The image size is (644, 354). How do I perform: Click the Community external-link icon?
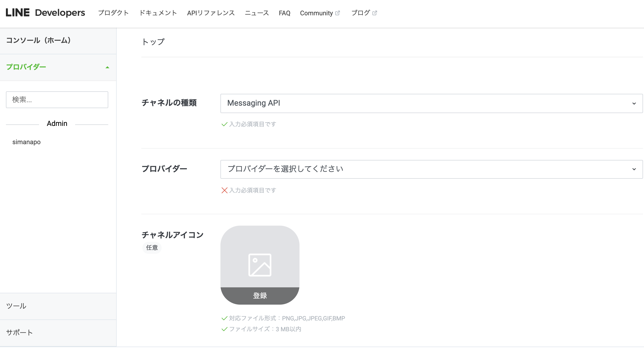click(337, 13)
